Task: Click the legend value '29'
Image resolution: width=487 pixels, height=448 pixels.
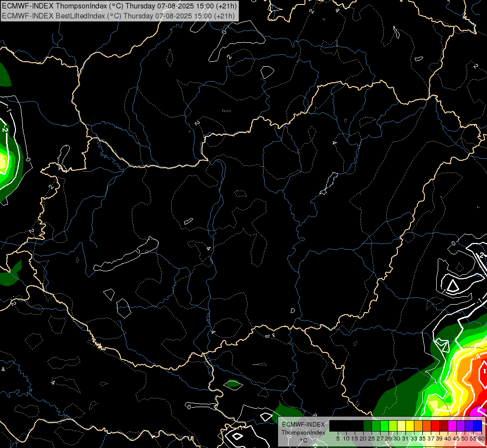Action: click(x=389, y=439)
